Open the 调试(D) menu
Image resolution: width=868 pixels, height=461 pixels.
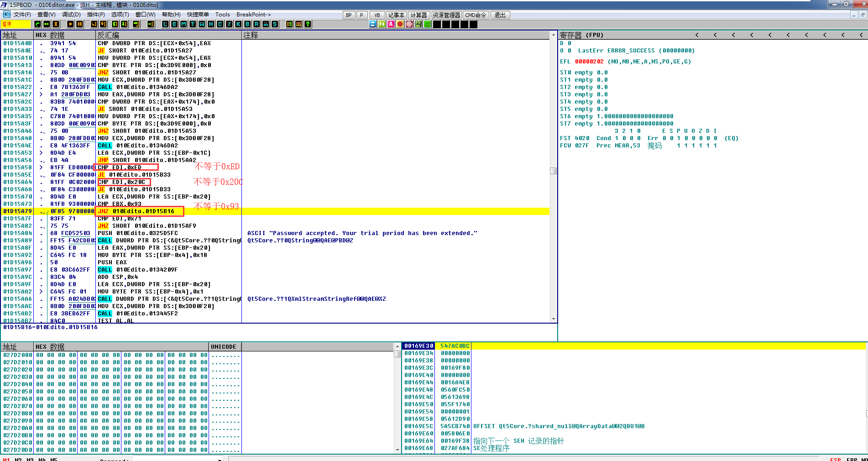click(71, 15)
